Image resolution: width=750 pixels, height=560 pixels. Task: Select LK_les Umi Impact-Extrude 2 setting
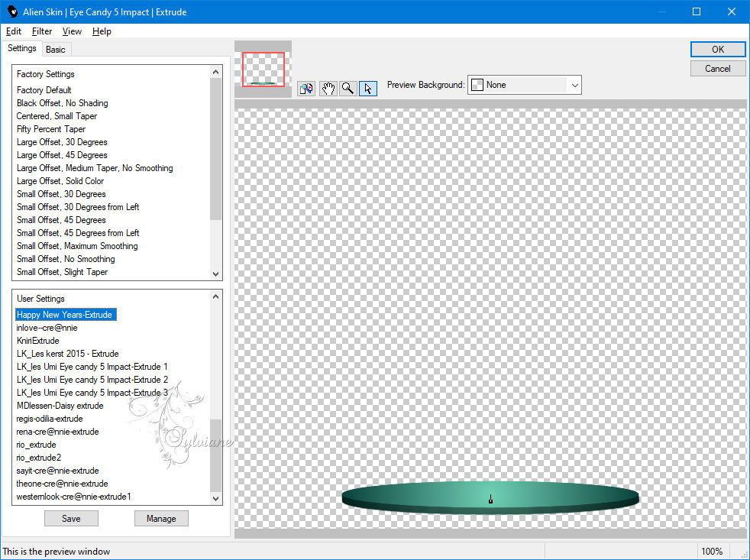tap(92, 379)
